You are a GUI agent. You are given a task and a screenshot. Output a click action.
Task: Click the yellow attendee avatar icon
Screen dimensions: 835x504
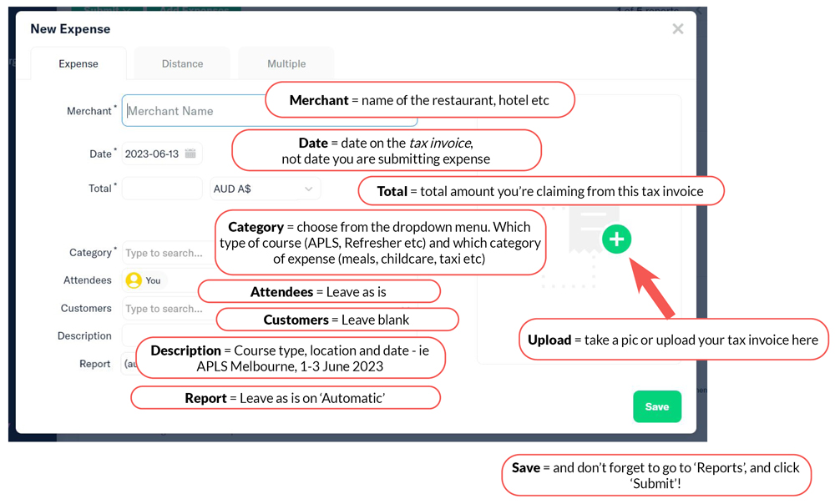[x=134, y=280]
